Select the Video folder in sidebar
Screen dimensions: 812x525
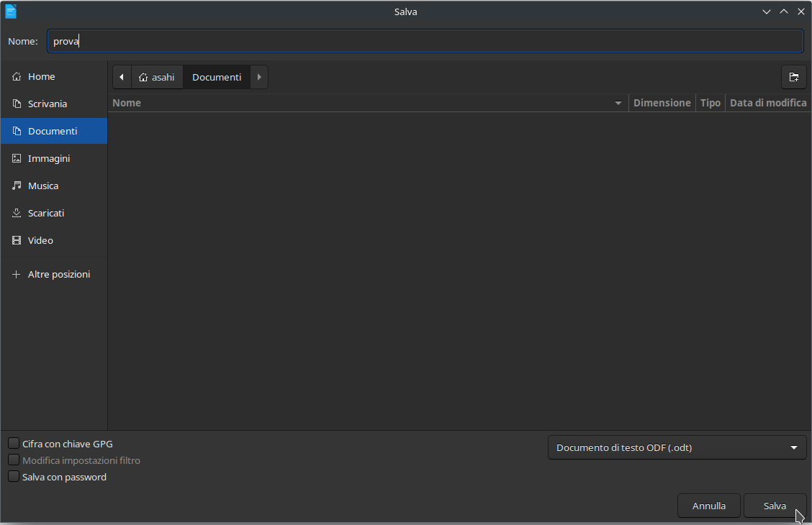click(40, 240)
